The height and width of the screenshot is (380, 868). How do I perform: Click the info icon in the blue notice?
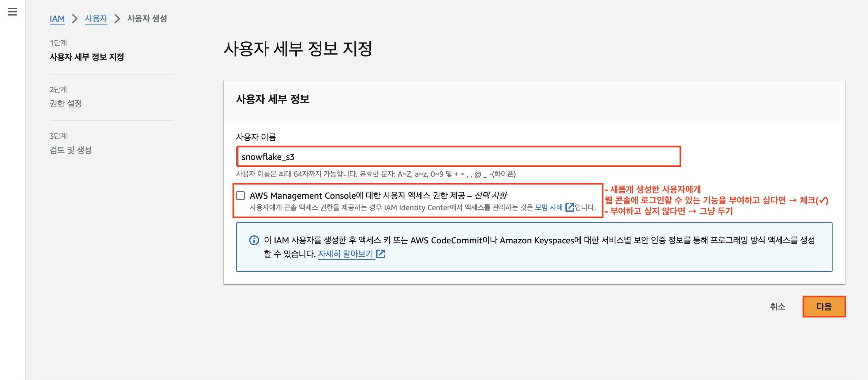(254, 240)
